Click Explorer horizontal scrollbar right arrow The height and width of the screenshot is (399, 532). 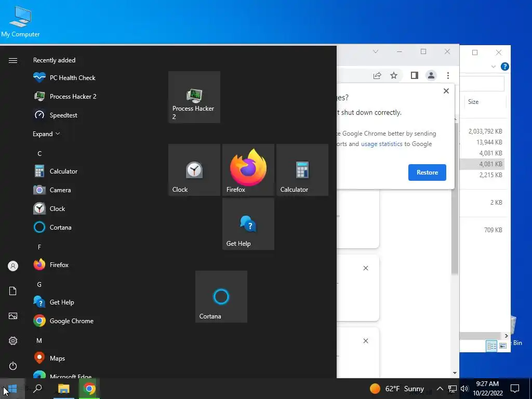(x=506, y=336)
